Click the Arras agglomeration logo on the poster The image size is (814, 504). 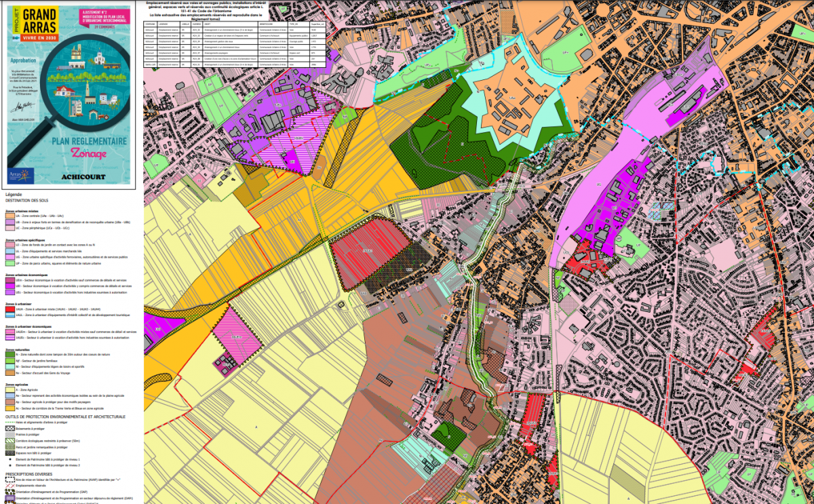coord(20,175)
